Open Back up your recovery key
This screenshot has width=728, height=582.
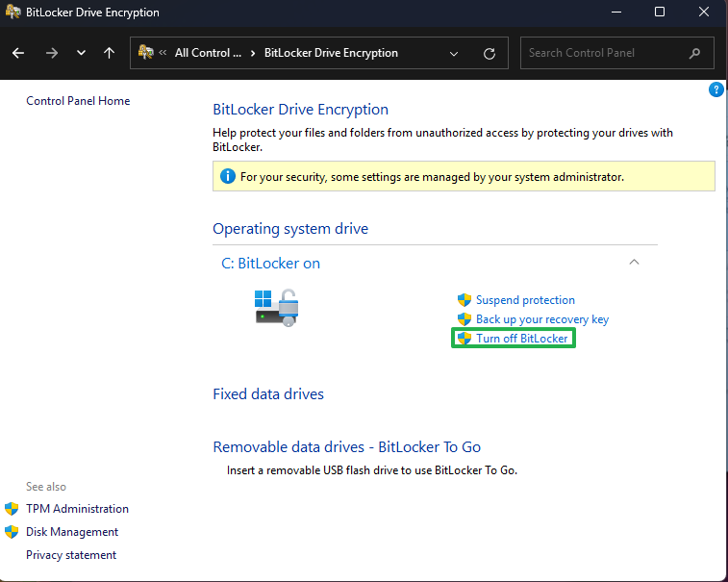tap(542, 319)
